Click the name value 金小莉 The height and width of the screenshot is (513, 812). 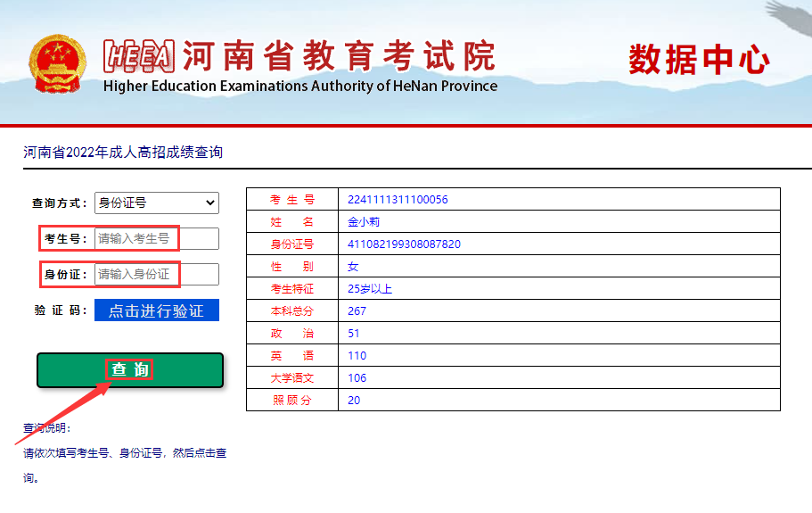pyautogui.click(x=364, y=222)
